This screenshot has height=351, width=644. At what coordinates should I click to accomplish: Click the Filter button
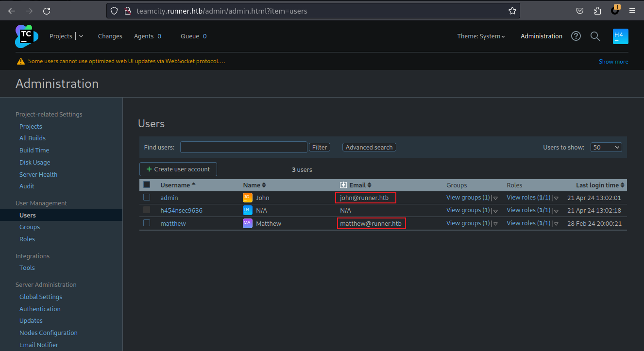click(x=320, y=147)
